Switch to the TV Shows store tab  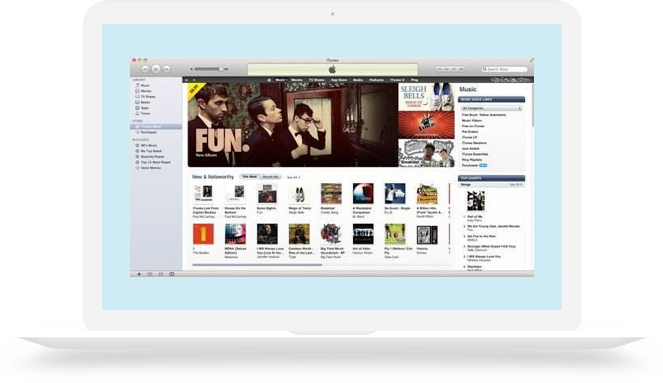316,80
